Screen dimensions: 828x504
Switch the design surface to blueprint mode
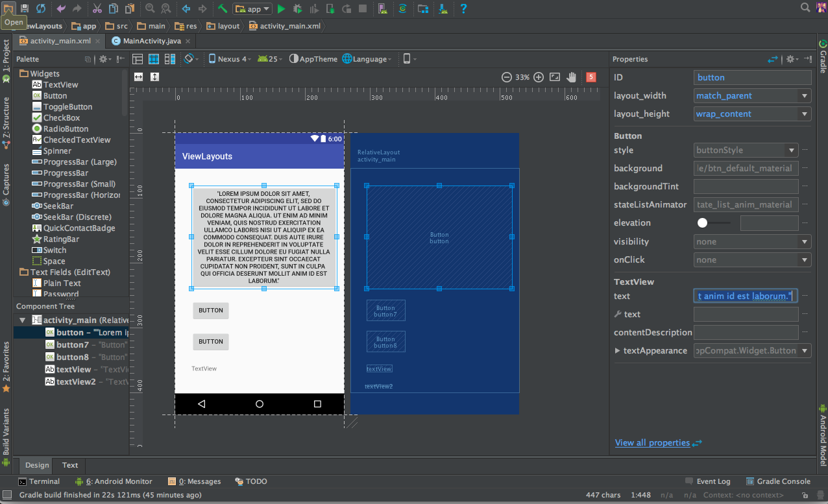pos(153,59)
